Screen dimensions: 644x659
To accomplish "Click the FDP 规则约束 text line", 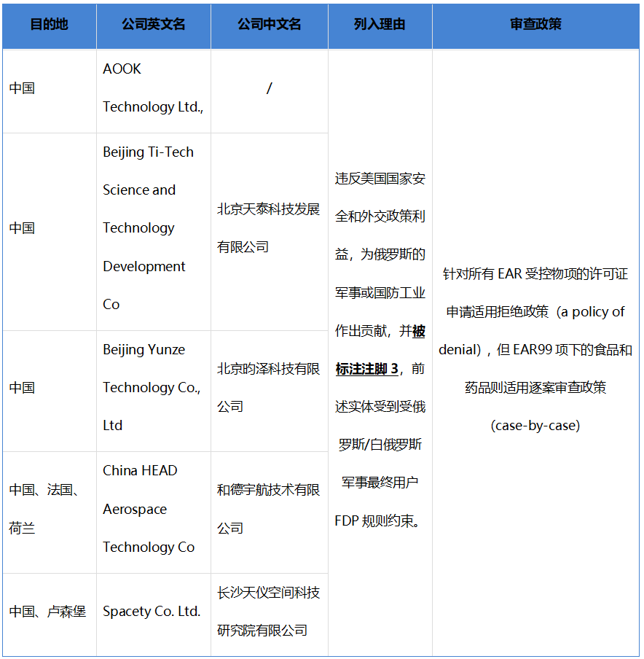I will point(379,521).
